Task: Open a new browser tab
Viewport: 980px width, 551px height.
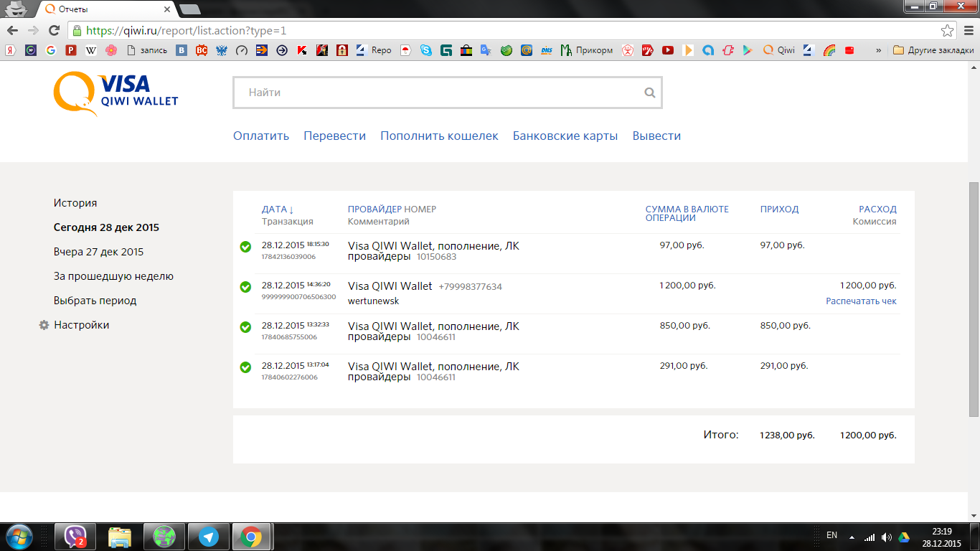Action: click(x=189, y=9)
